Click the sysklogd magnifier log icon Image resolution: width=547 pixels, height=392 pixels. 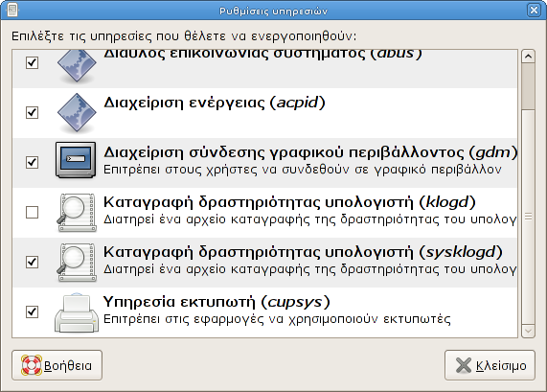tap(77, 263)
